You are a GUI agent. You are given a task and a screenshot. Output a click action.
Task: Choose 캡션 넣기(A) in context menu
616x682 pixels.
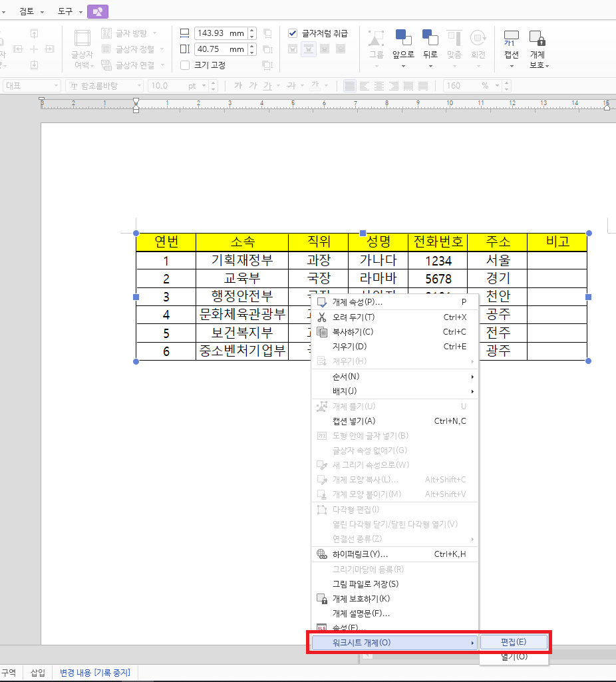tap(394, 421)
